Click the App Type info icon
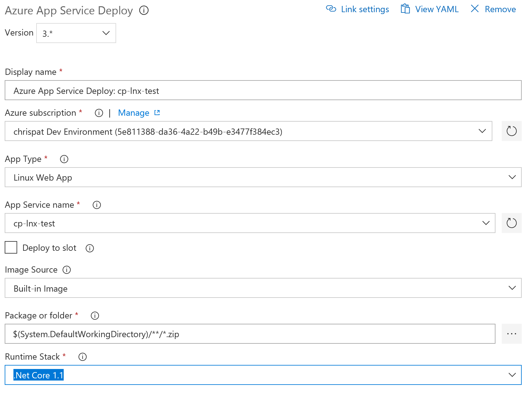This screenshot has width=532, height=393. click(x=64, y=159)
